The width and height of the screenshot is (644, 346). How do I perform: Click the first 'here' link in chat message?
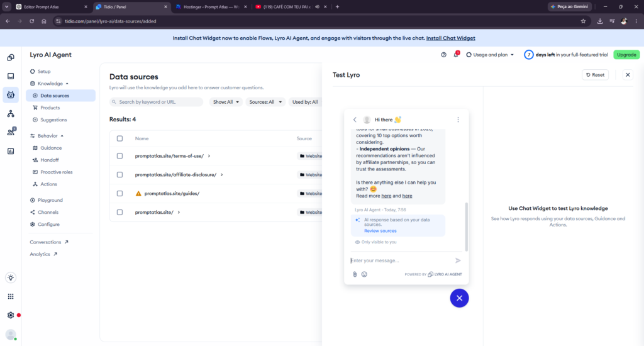click(x=386, y=196)
